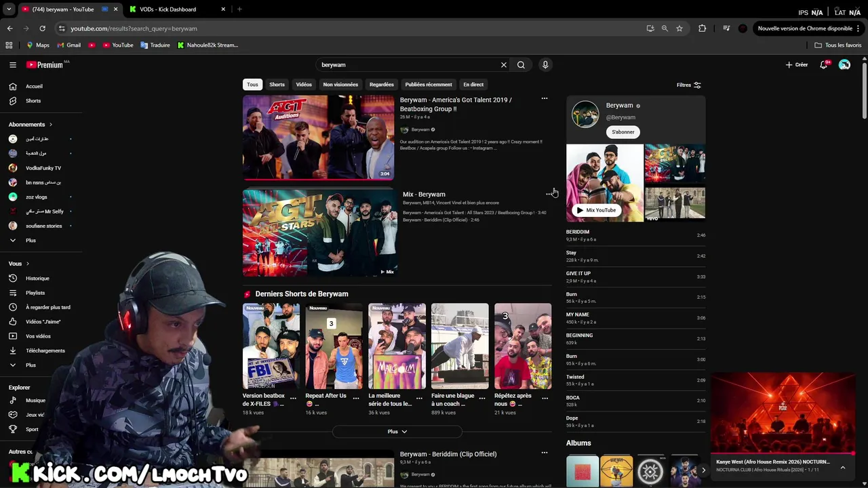Viewport: 868px width, 488px height.
Task: Click the search magnifier button
Action: point(521,65)
